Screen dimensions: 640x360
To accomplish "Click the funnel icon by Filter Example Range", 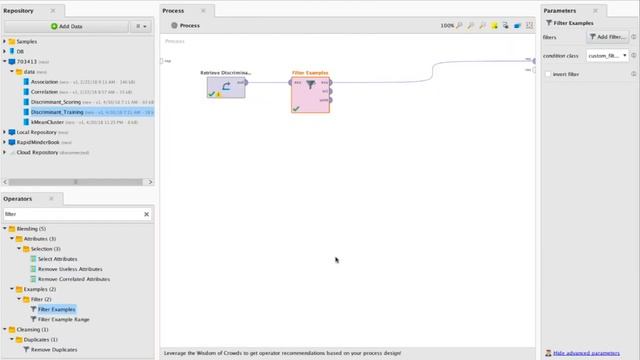I will click(x=33, y=319).
